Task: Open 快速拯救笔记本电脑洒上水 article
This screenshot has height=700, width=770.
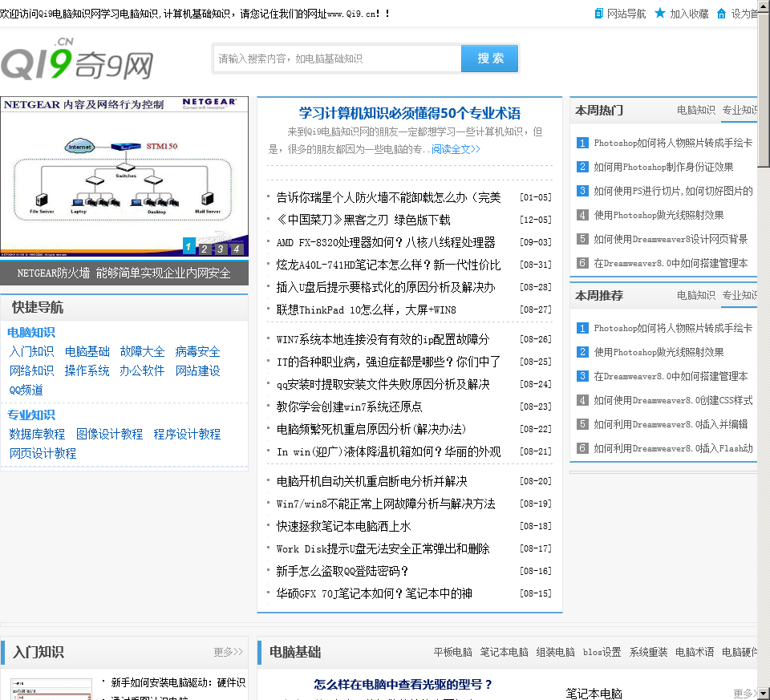Action: (x=343, y=526)
